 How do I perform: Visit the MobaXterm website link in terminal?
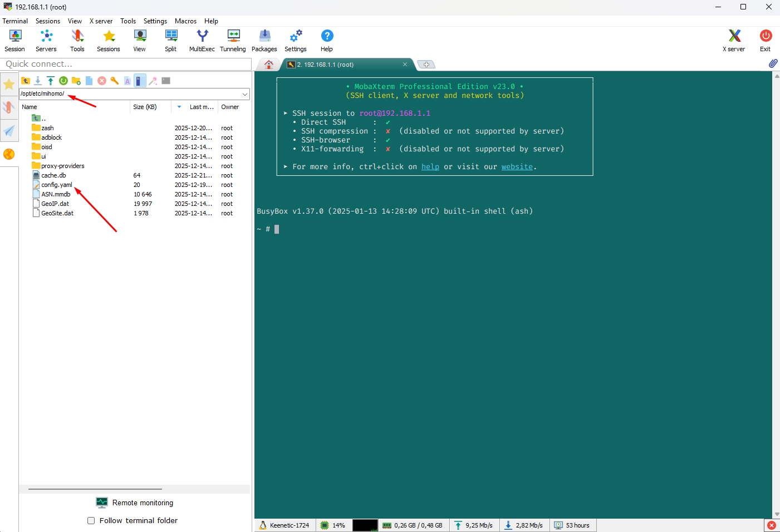[517, 166]
